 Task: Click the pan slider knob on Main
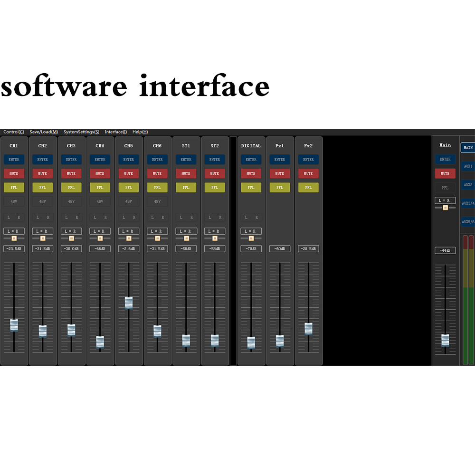click(x=445, y=208)
